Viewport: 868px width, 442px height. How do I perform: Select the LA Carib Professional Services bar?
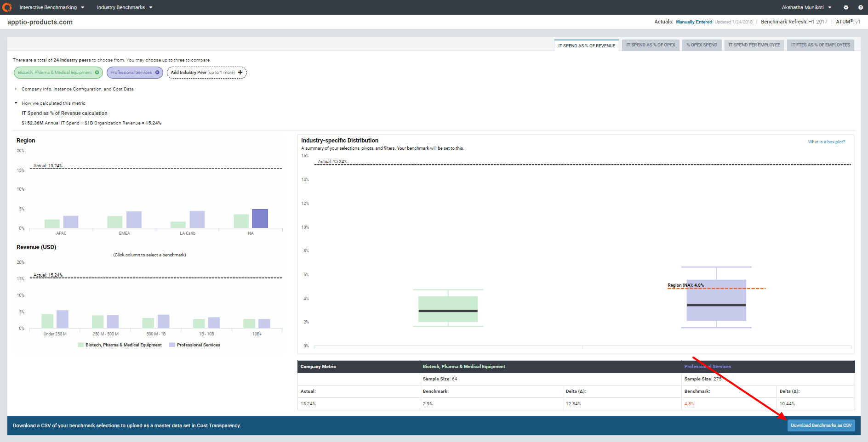point(197,220)
